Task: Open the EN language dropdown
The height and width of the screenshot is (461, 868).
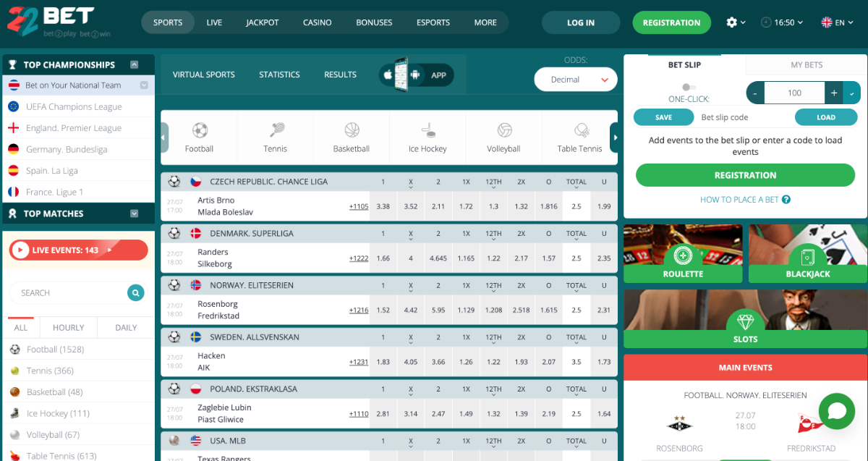Action: click(837, 22)
